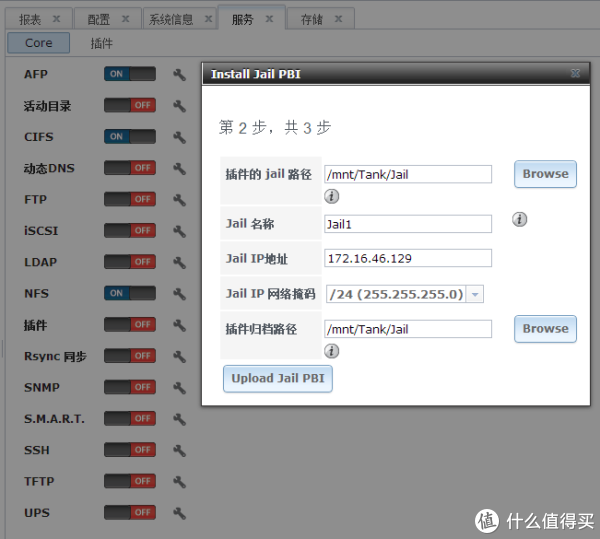Image resolution: width=600 pixels, height=539 pixels.
Task: Open iSCSI configuration wrench icon
Action: (179, 231)
